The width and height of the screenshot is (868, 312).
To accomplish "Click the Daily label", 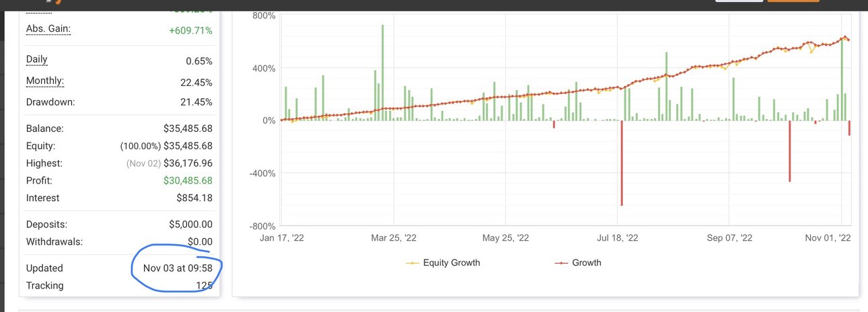I will (x=37, y=59).
